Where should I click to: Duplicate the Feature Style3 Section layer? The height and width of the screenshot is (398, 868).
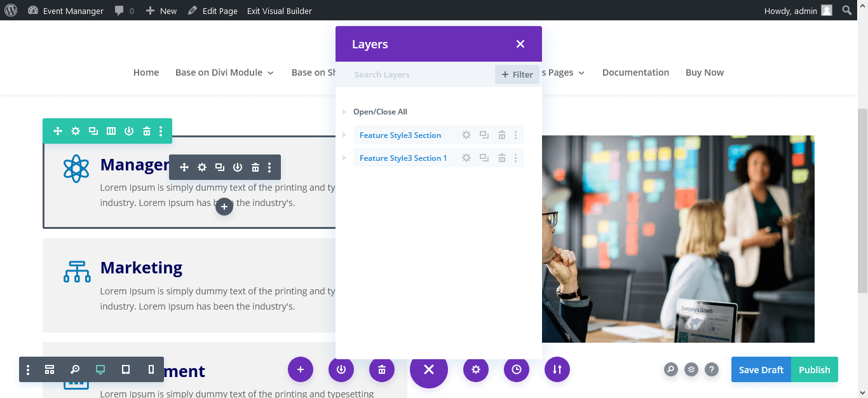[484, 135]
